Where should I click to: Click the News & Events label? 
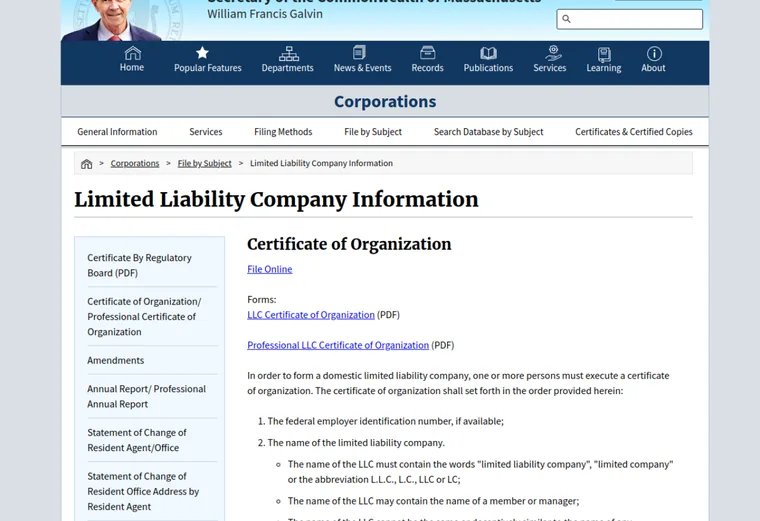[x=363, y=68]
